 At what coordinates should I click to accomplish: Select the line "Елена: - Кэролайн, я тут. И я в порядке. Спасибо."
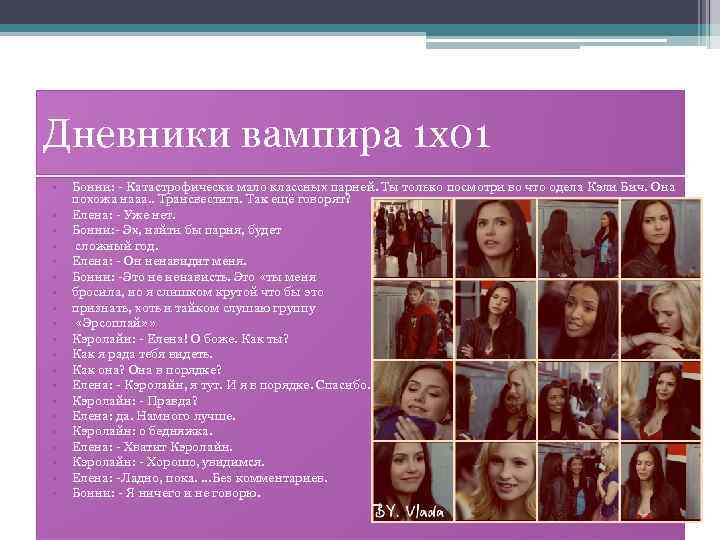tap(221, 385)
